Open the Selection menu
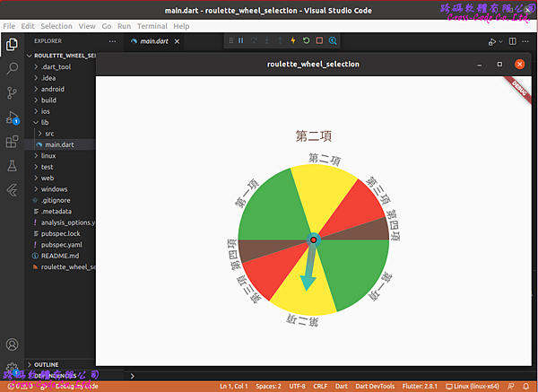 pos(56,26)
